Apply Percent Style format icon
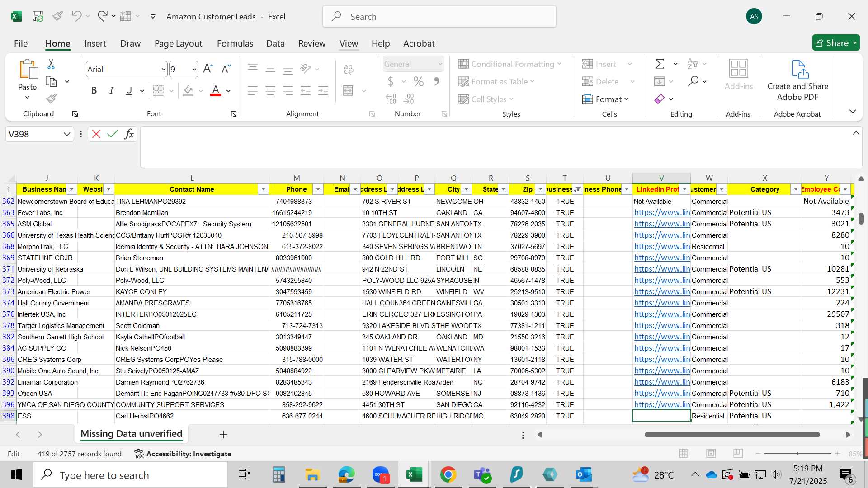This screenshot has height=488, width=868. [x=419, y=82]
